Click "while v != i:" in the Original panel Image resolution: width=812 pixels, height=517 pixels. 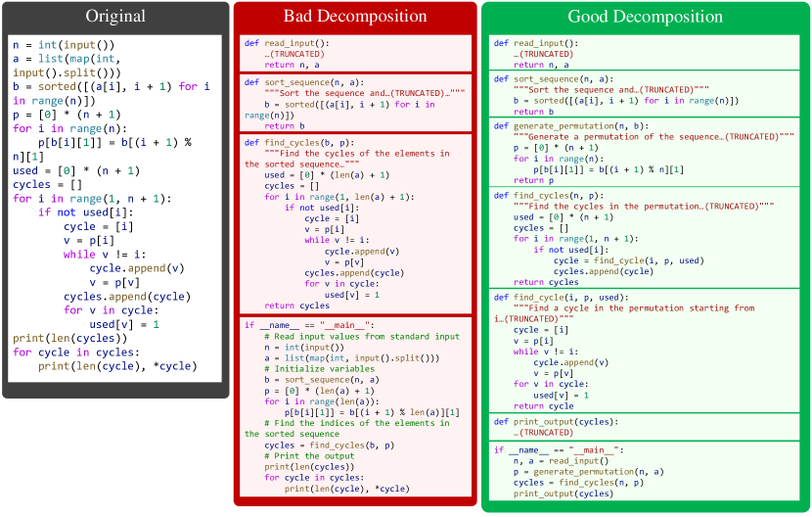click(105, 255)
